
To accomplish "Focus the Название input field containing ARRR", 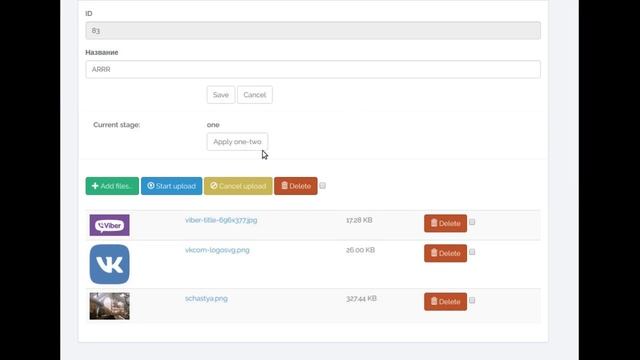I will [x=313, y=69].
